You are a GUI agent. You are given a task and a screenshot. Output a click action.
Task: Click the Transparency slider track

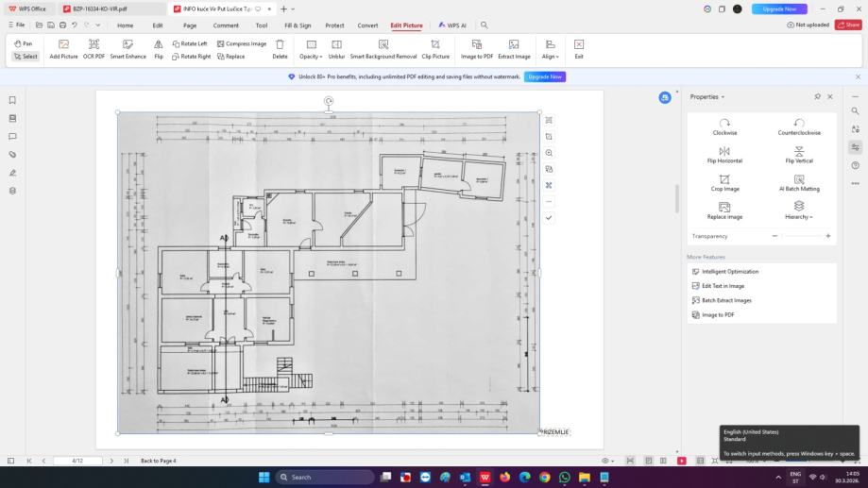[x=802, y=236]
